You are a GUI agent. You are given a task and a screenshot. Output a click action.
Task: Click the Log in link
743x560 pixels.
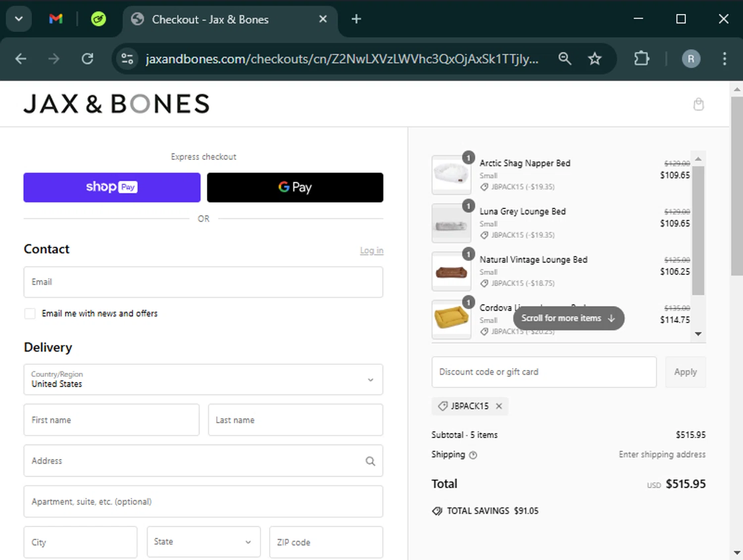371,251
